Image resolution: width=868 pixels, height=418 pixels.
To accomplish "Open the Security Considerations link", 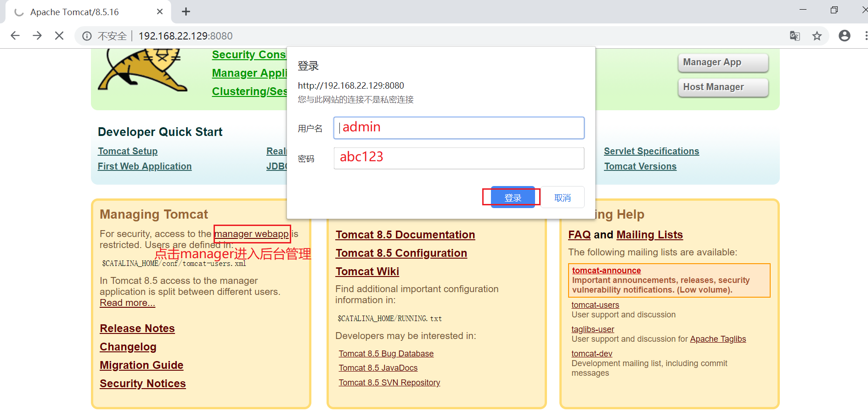I will pyautogui.click(x=249, y=55).
